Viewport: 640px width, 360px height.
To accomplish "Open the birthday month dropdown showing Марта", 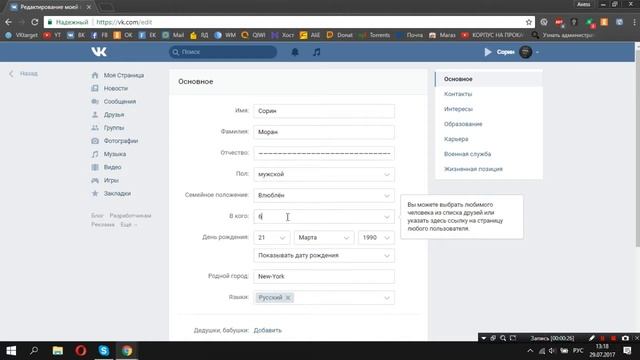I will tap(324, 238).
